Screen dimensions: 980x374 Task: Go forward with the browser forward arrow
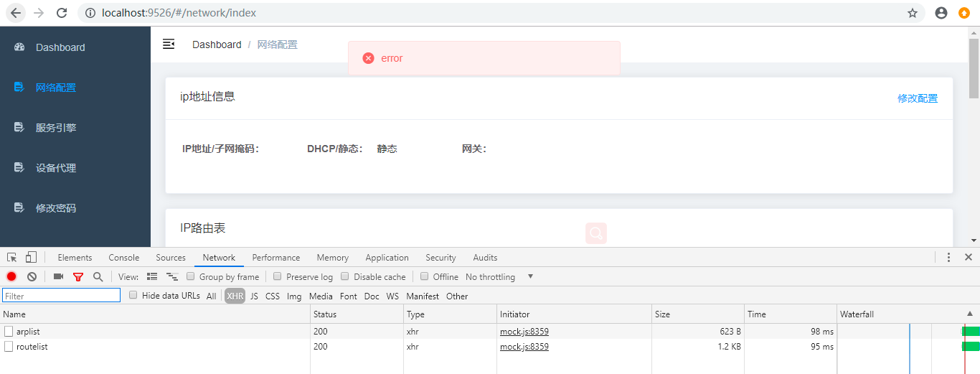tap(39, 13)
